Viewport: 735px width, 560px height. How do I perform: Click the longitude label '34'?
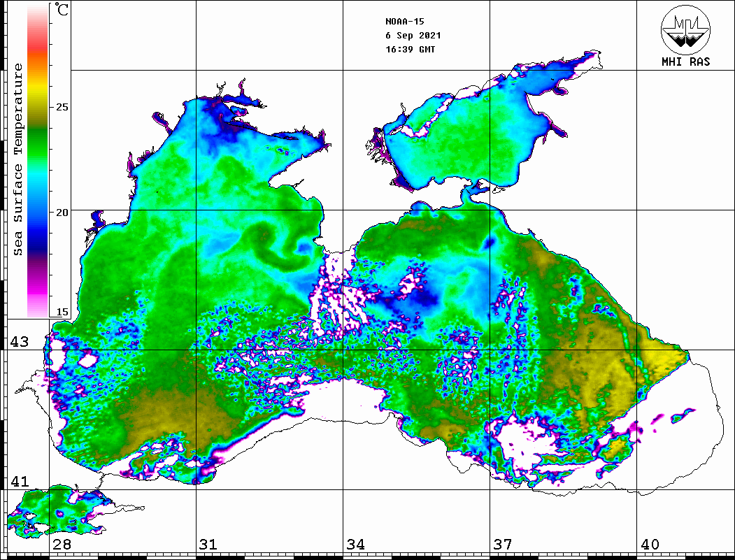(355, 544)
